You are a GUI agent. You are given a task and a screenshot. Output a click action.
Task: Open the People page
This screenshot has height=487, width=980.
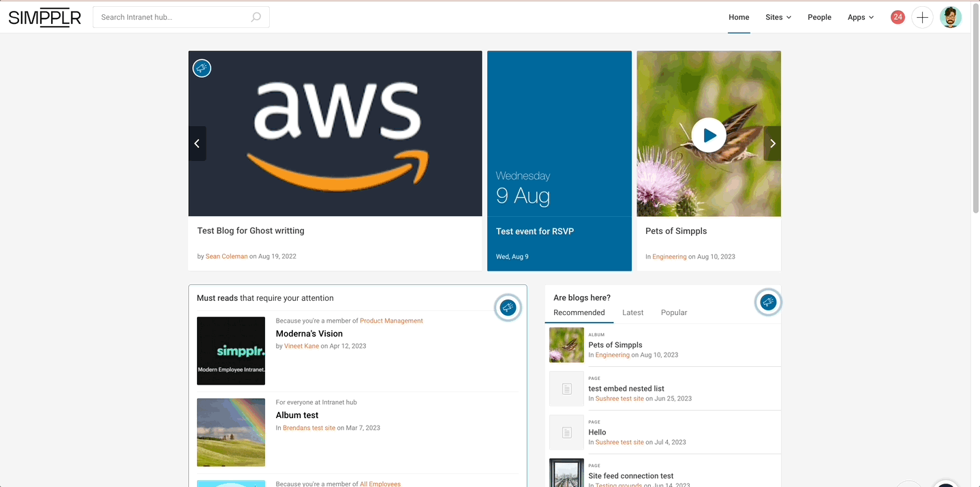[x=819, y=17]
